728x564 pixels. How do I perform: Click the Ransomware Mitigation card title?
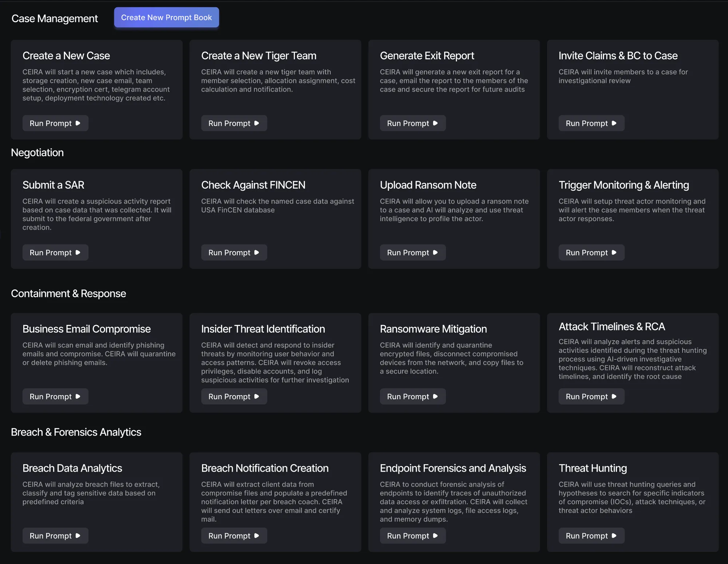pyautogui.click(x=433, y=329)
